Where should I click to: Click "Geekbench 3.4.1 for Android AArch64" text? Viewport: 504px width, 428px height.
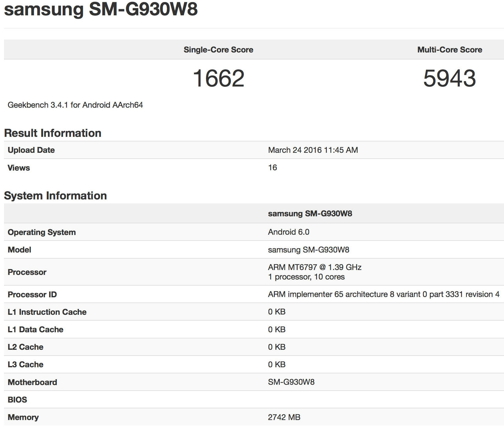(x=75, y=105)
